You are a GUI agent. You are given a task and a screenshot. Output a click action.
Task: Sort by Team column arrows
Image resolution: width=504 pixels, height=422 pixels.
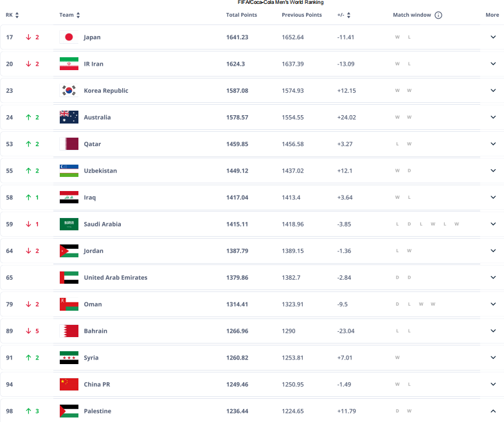point(78,15)
